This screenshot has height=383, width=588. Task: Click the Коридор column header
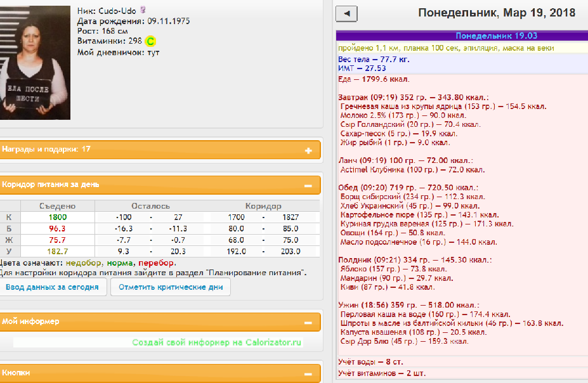coord(263,206)
